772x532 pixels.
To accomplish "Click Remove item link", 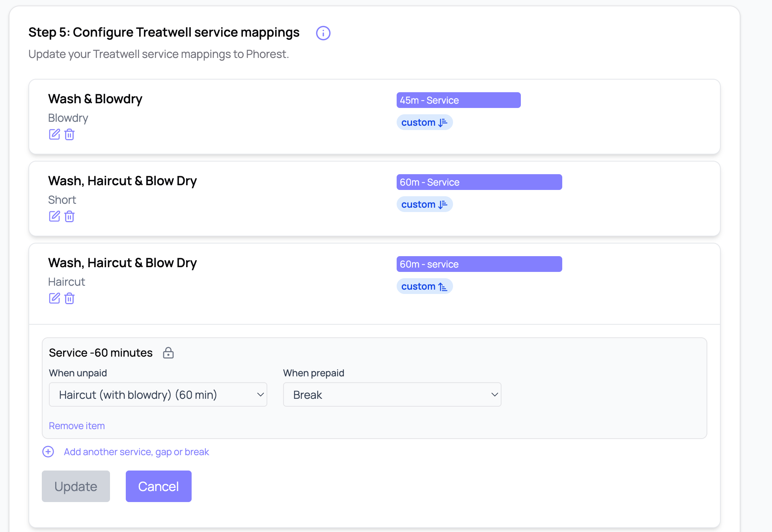I will point(77,426).
